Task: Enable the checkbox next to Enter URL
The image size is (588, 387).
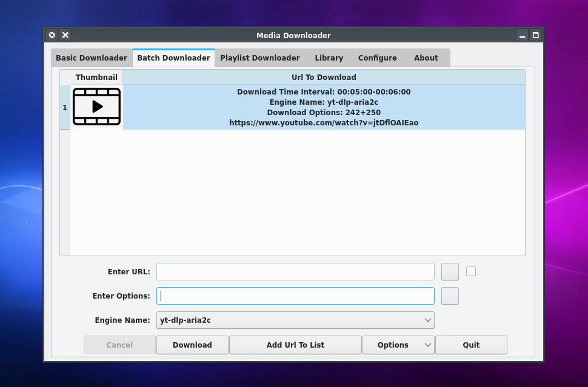Action: [471, 271]
